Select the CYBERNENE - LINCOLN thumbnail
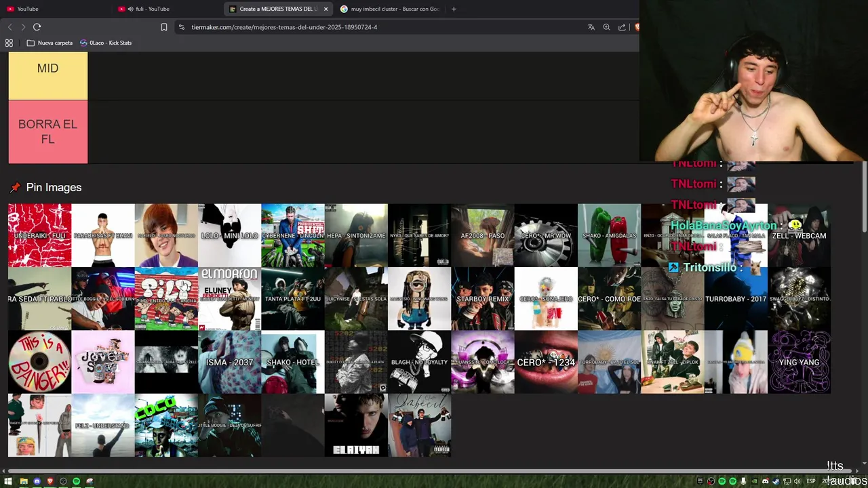 [293, 235]
